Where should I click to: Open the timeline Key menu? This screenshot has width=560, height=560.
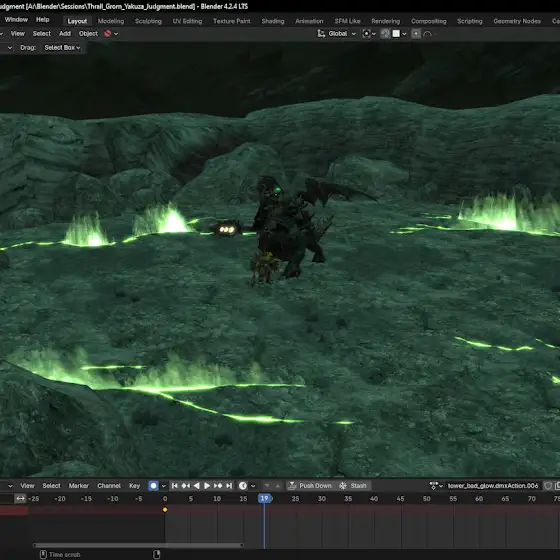point(135,486)
